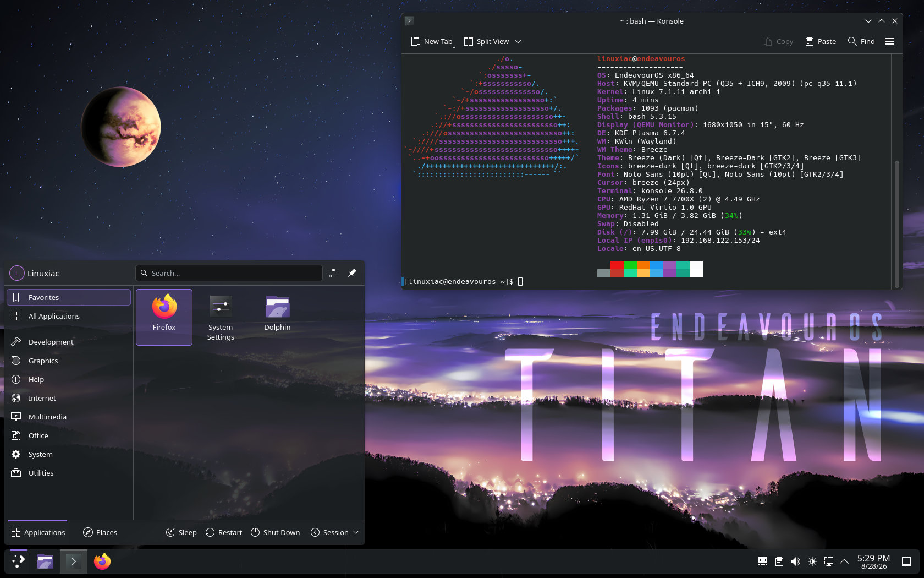Expand the hidden system tray icons arrow

(x=844, y=561)
